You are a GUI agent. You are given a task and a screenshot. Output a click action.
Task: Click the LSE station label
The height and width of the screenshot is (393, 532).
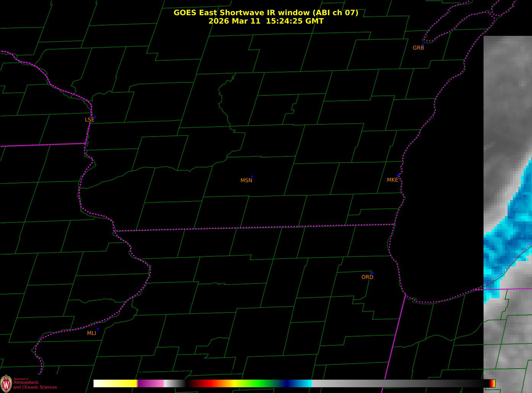[x=89, y=120]
